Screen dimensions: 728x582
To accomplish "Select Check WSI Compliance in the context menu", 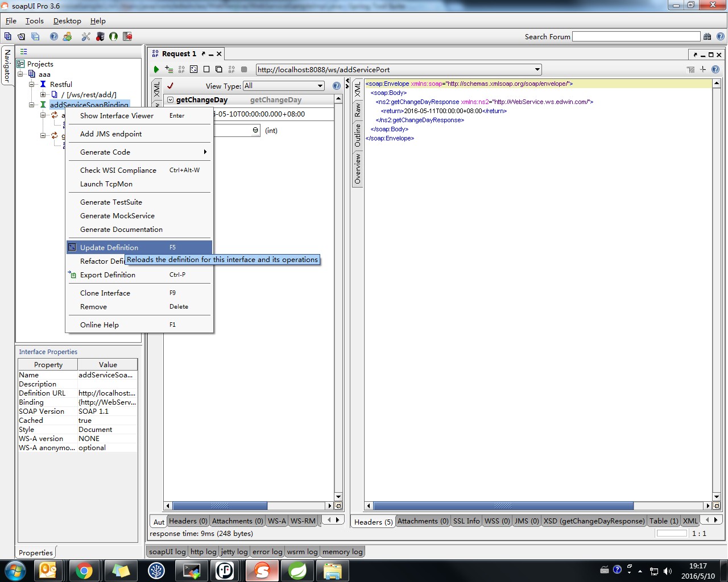I will 139,170.
